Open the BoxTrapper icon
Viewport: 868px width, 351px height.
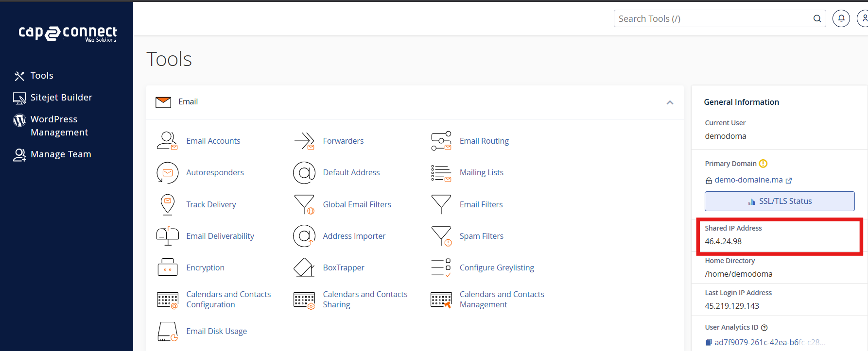tap(304, 267)
